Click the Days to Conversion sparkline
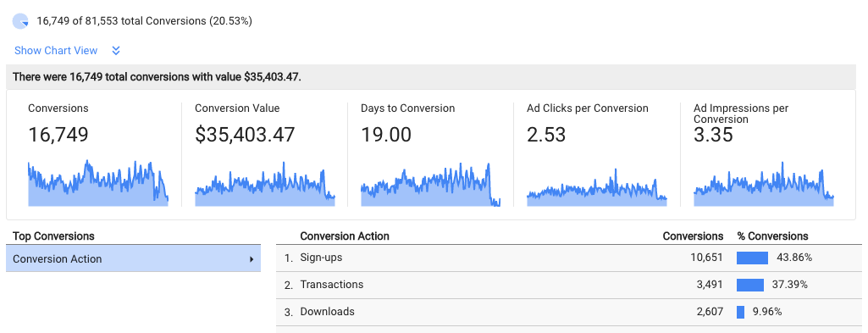This screenshot has width=868, height=333. click(431, 185)
